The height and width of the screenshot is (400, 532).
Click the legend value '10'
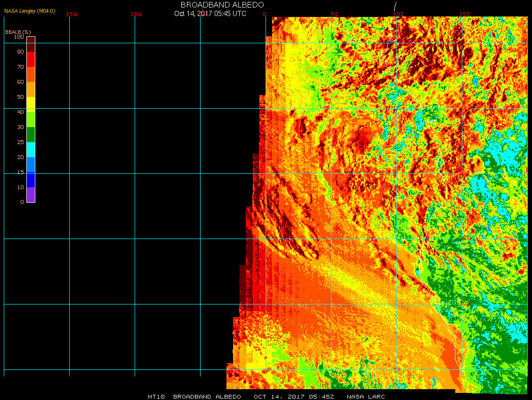(x=21, y=187)
